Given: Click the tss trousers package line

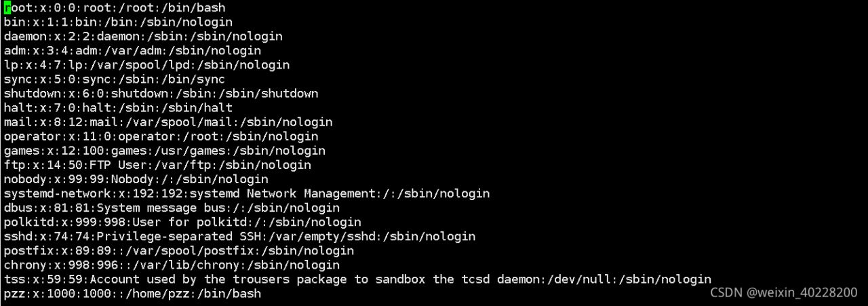Looking at the screenshot, I should [357, 280].
